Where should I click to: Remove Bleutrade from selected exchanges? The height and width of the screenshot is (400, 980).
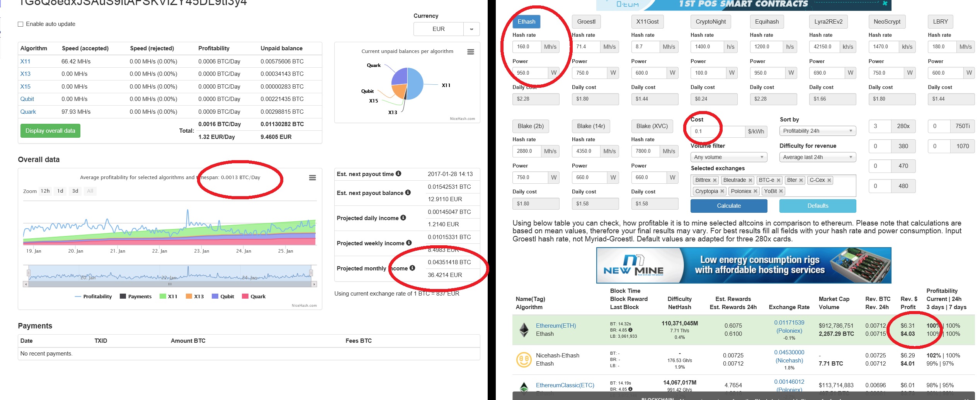coord(750,180)
